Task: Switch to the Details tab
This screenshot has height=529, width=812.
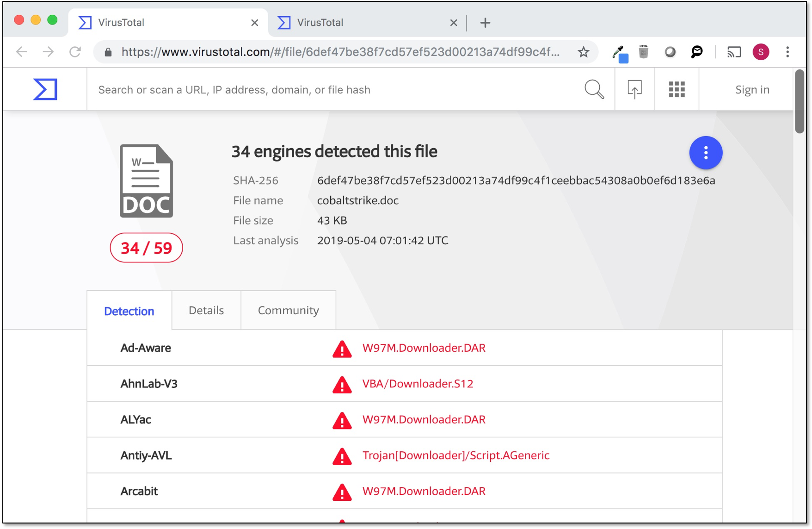Action: click(206, 310)
